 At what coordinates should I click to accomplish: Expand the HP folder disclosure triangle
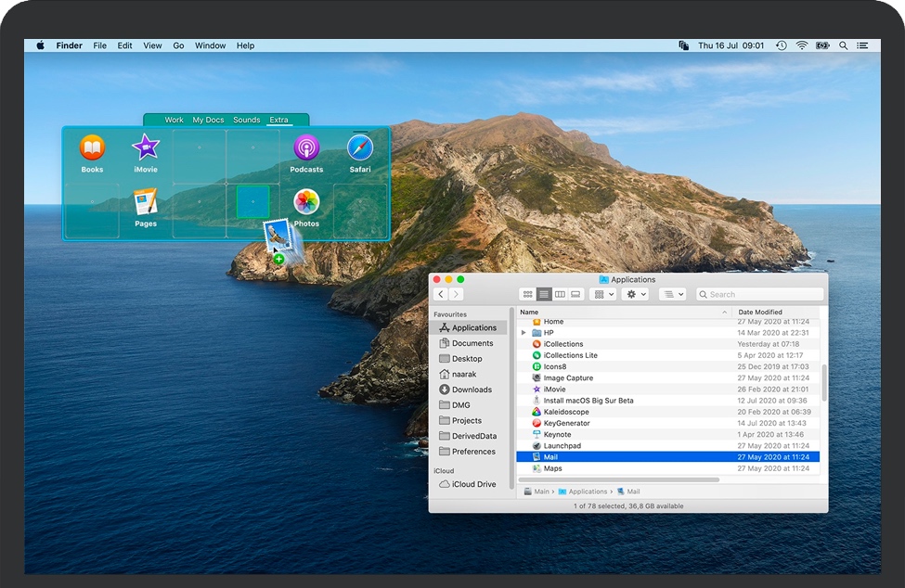[x=523, y=332]
